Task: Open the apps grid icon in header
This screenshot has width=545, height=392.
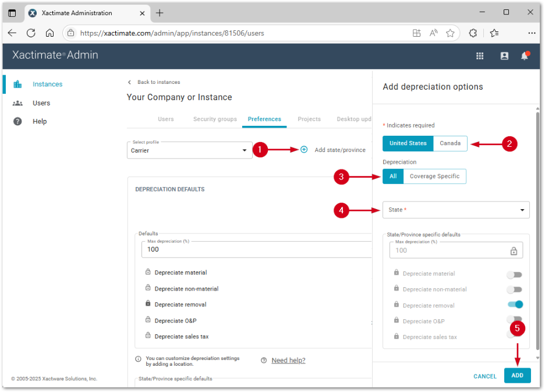Action: click(x=480, y=56)
